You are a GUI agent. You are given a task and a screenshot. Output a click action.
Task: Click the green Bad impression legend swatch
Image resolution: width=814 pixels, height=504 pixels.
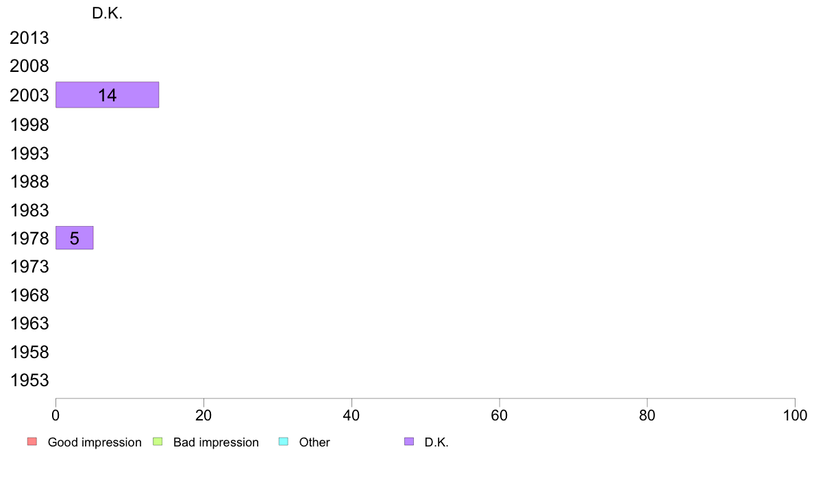(158, 442)
